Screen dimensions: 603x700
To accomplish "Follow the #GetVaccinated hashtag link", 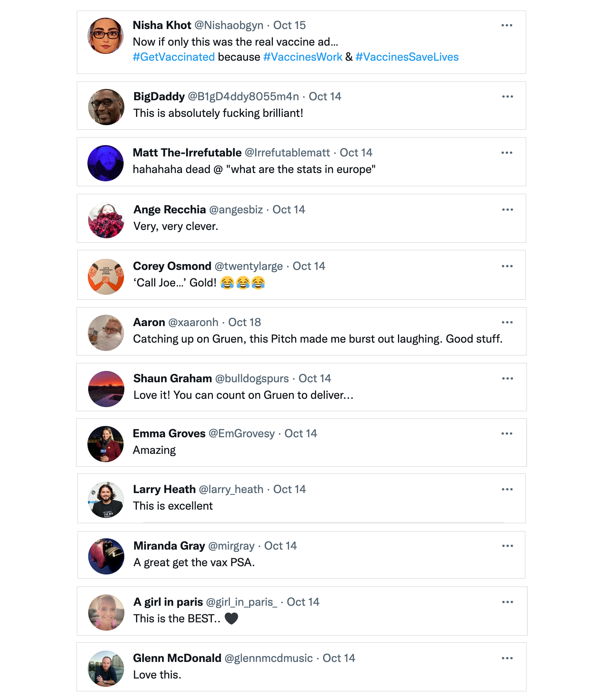I will pyautogui.click(x=174, y=57).
